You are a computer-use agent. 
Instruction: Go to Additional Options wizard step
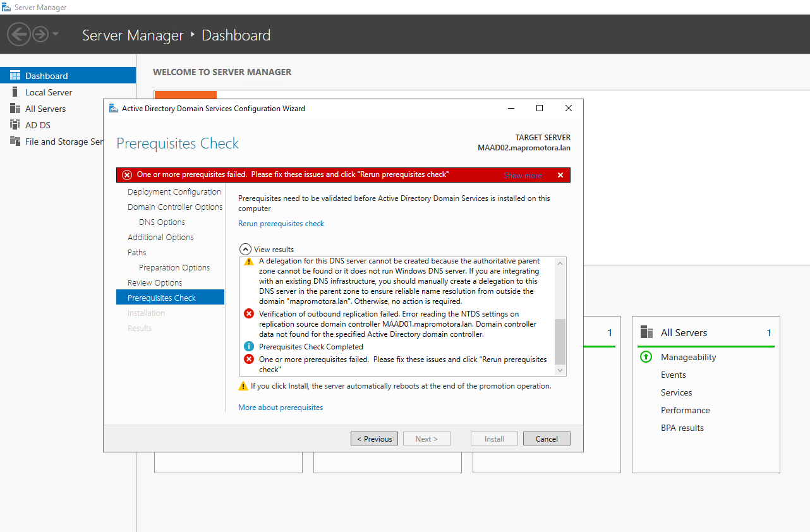point(160,238)
